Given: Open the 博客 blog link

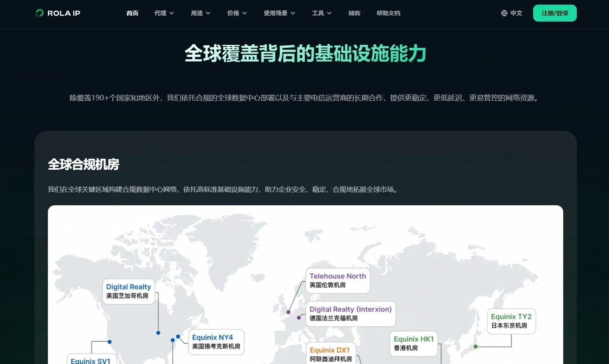Looking at the screenshot, I should pyautogui.click(x=354, y=13).
